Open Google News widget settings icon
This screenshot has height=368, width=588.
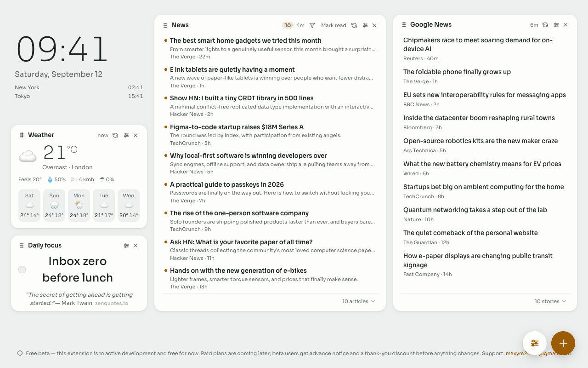556,25
